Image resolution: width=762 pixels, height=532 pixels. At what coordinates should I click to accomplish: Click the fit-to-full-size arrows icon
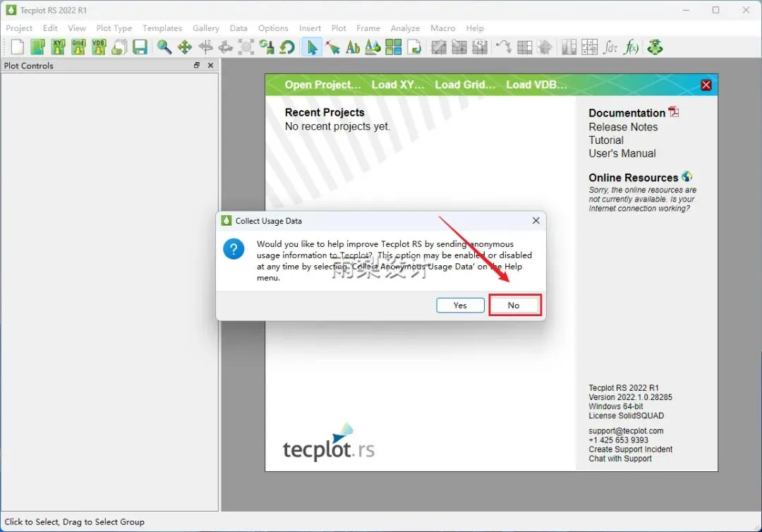[x=246, y=47]
